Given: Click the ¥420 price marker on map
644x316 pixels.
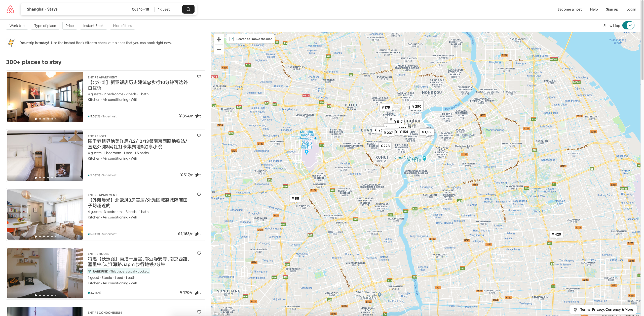Looking at the screenshot, I should [x=556, y=234].
